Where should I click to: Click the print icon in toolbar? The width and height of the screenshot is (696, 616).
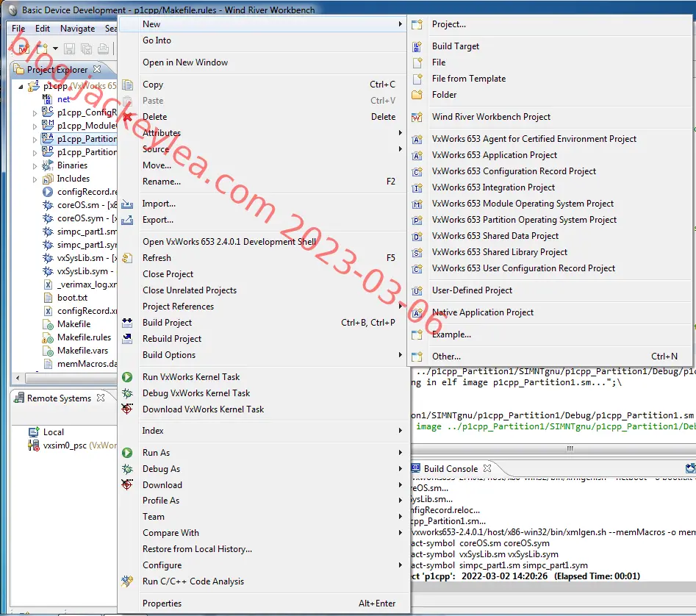(103, 49)
